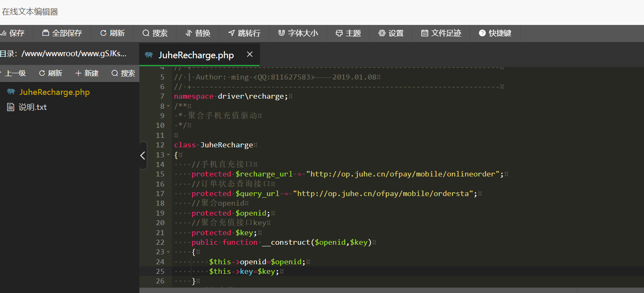This screenshot has width=644, height=293.
Task: Click the horizontal scrollbar under the editor
Action: pos(358,290)
